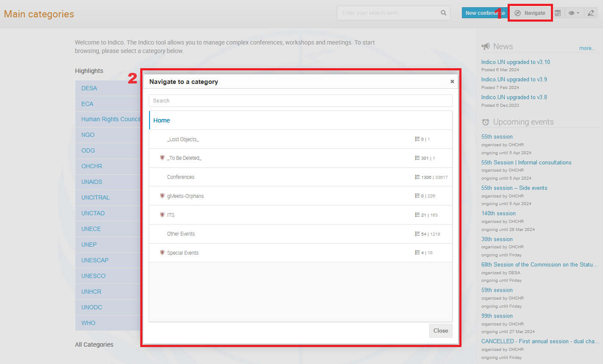Open the UNESCO highlight category
This screenshot has height=364, width=603.
[x=93, y=276]
